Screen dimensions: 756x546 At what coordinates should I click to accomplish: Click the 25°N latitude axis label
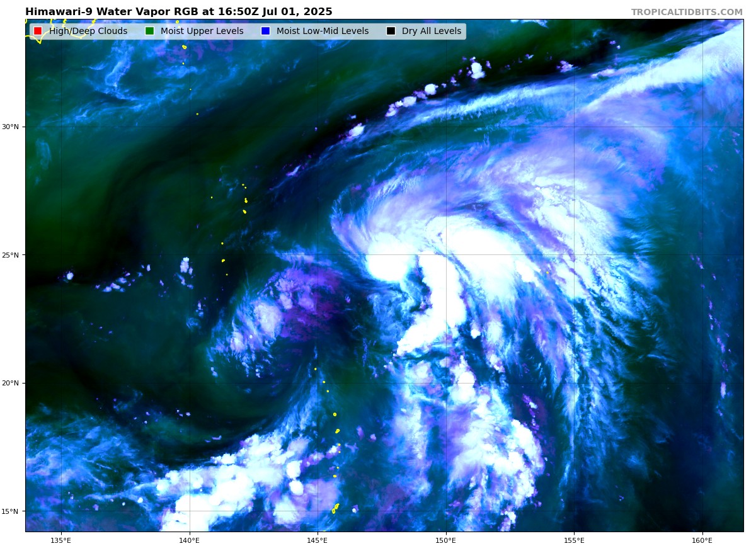(x=11, y=255)
